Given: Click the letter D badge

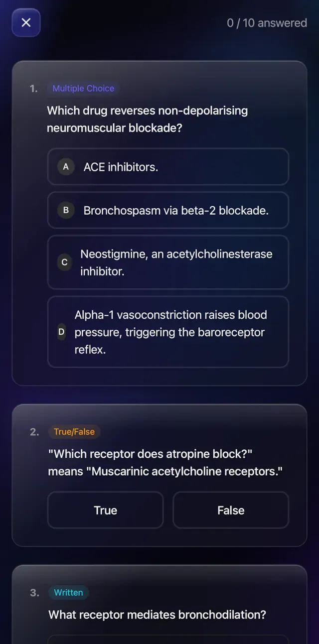Looking at the screenshot, I should 61,332.
